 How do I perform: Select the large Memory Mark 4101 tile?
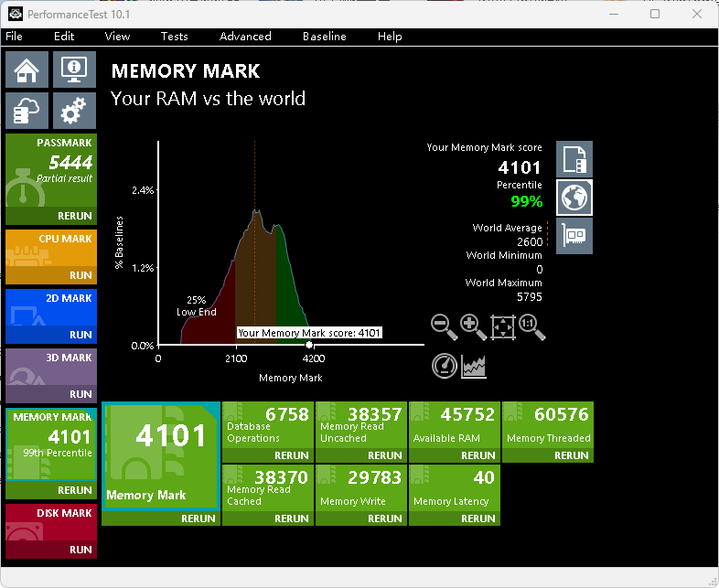(160, 456)
